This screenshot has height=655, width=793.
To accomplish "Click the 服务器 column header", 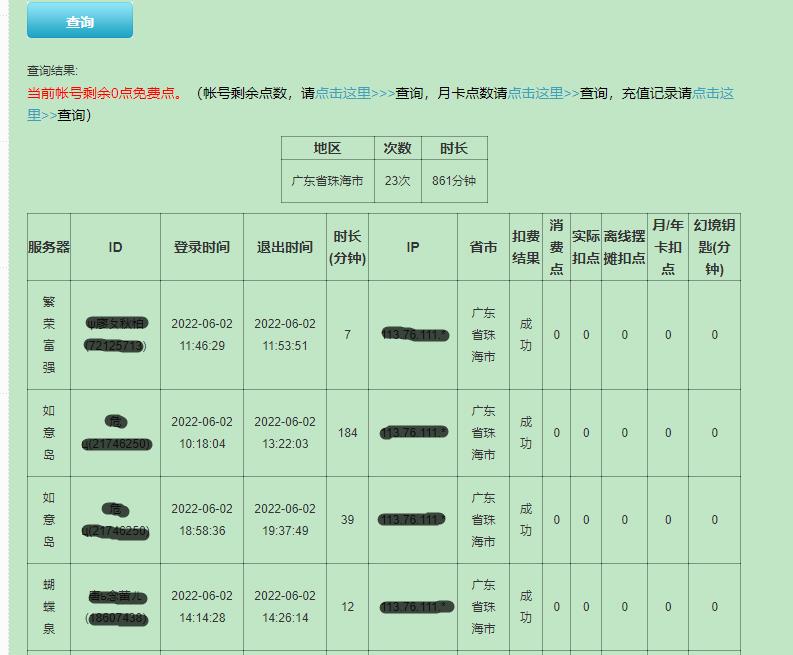I will tap(49, 247).
